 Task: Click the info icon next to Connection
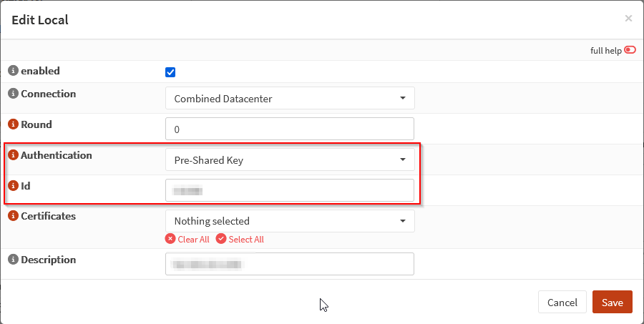tap(12, 94)
